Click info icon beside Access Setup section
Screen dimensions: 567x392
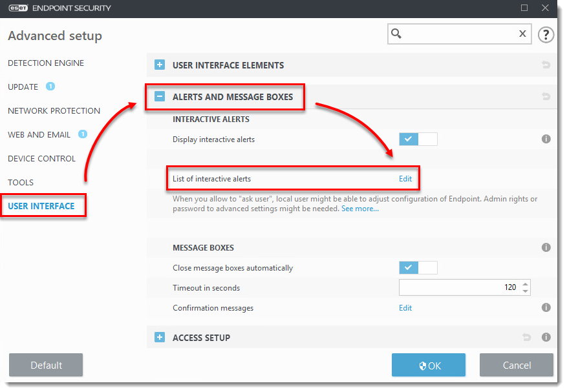coord(546,337)
